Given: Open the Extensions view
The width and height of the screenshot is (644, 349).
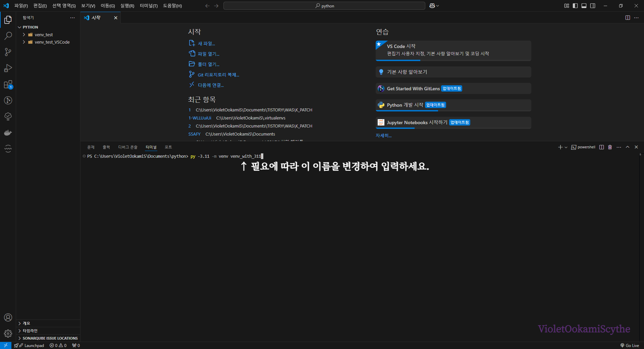Looking at the screenshot, I should pyautogui.click(x=8, y=84).
